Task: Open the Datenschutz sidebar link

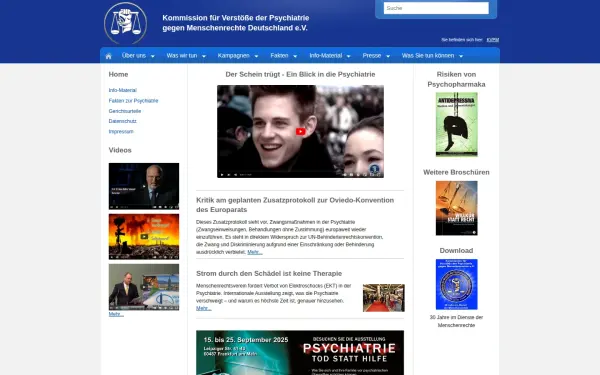Action: 122,121
